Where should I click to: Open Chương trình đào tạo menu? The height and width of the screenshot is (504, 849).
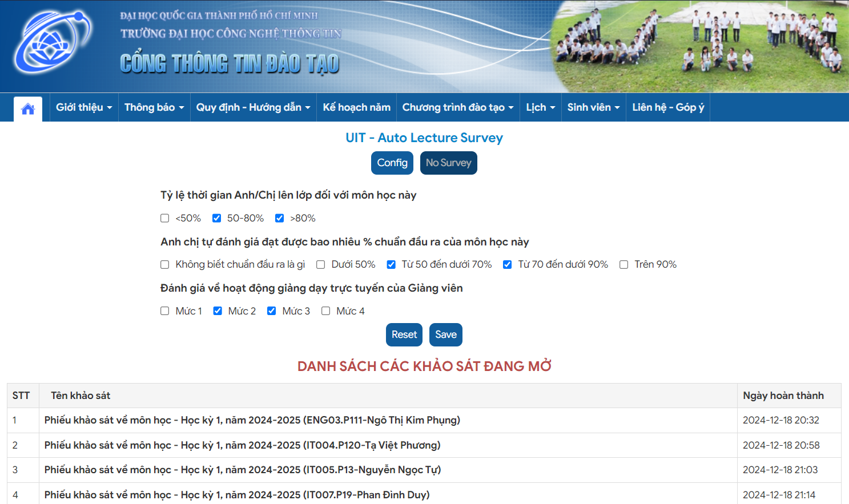(x=458, y=107)
